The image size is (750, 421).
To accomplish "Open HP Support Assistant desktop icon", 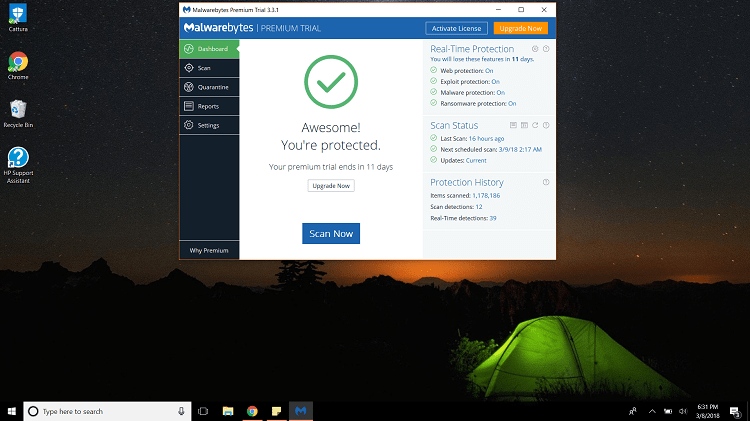I will coord(18,165).
